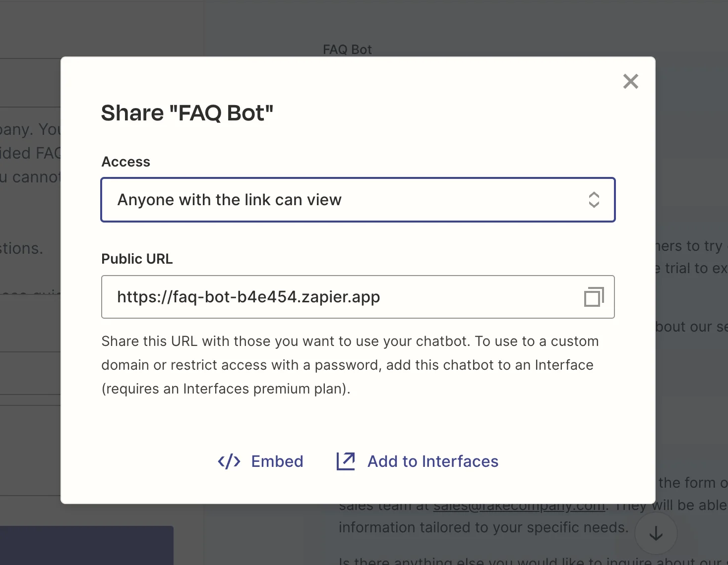The height and width of the screenshot is (565, 728).
Task: Copy the public URL with the copy icon
Action: (x=594, y=297)
